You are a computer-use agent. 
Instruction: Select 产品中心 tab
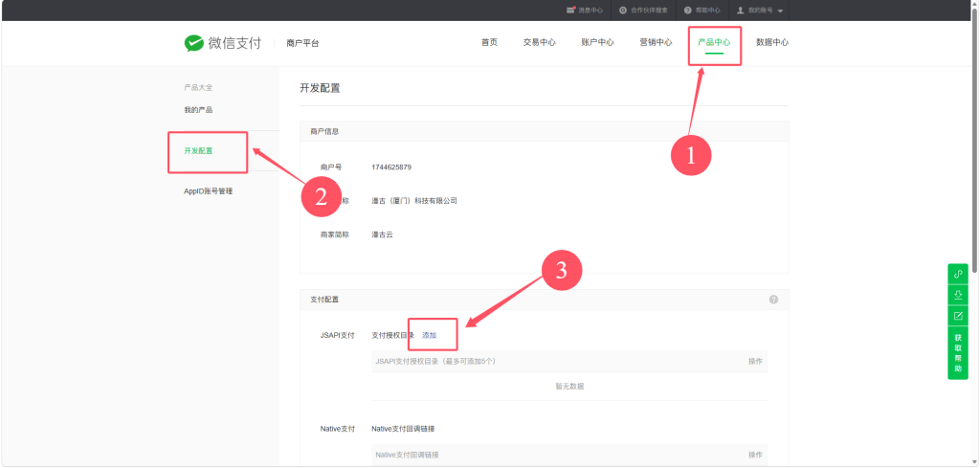[x=714, y=42]
